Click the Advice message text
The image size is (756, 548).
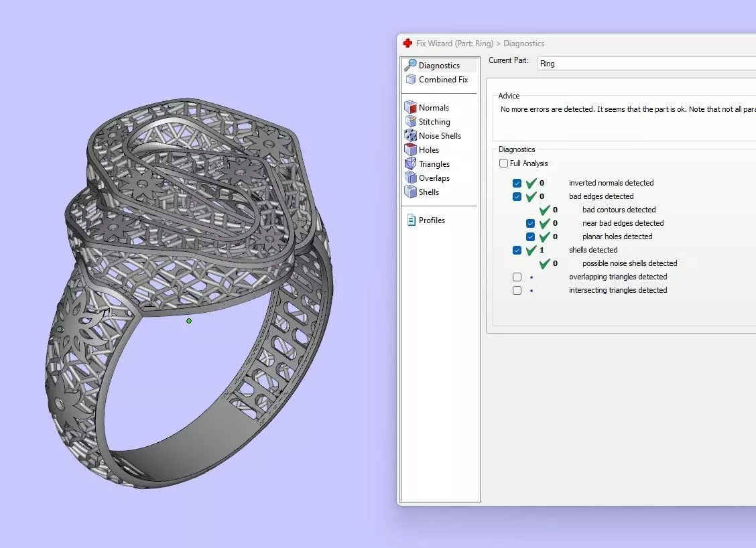[628, 109]
